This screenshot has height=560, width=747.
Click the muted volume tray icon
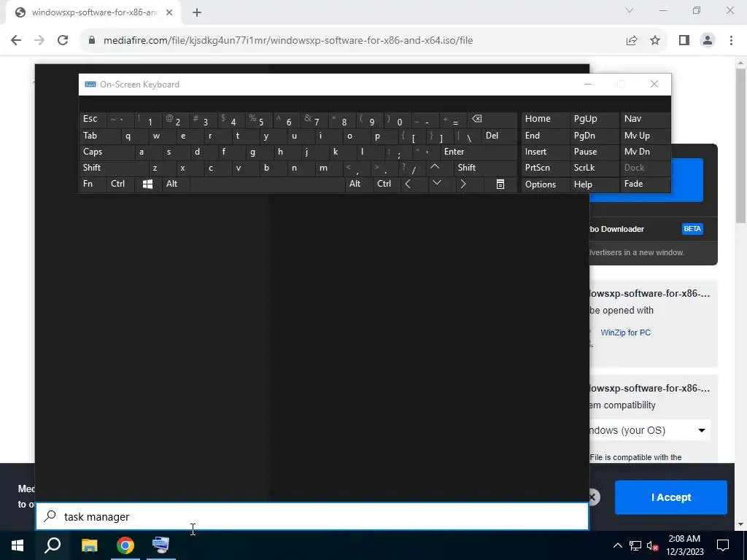pos(653,545)
